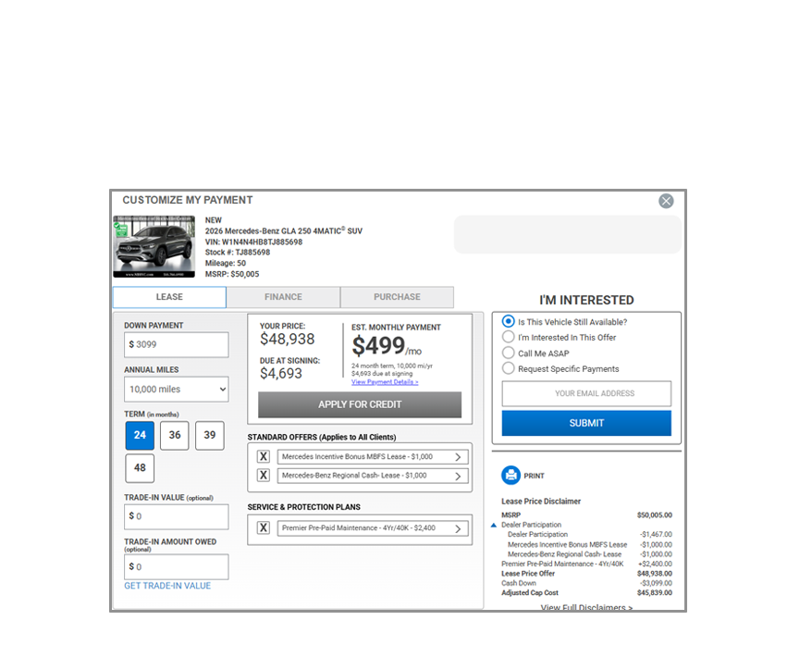Open the Annual Miles dropdown
This screenshot has height=645, width=812.
pos(176,389)
